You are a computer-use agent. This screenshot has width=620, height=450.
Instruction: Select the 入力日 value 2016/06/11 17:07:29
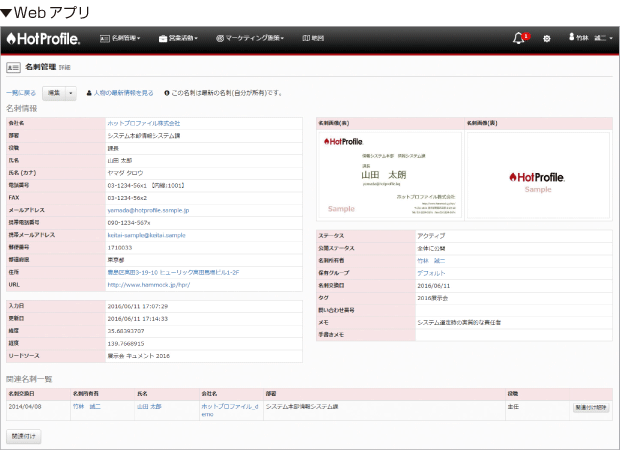138,306
